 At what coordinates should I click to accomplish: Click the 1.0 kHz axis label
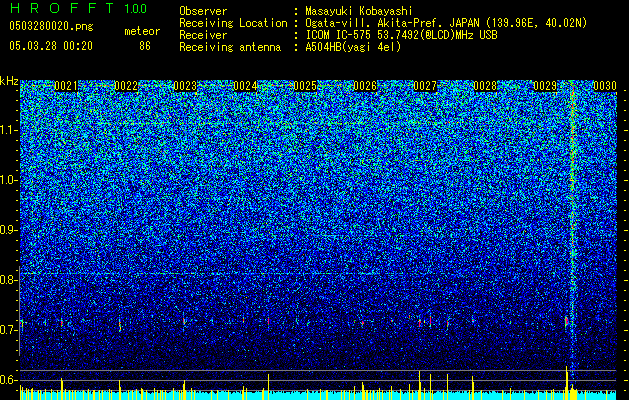coord(9,180)
